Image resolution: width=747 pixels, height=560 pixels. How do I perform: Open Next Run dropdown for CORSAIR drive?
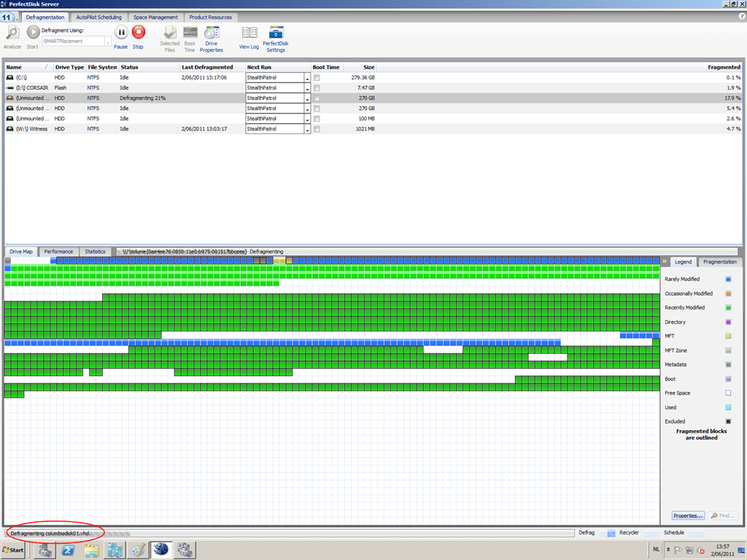tap(307, 88)
